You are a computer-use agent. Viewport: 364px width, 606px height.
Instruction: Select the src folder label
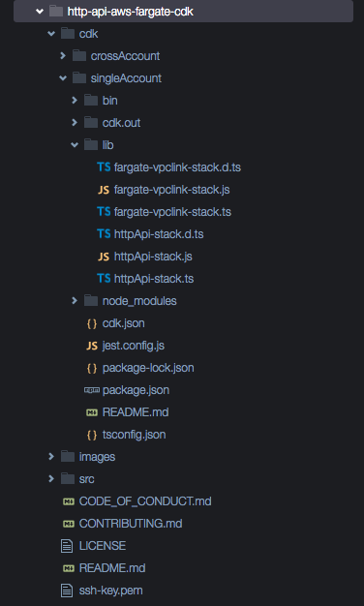pos(86,479)
